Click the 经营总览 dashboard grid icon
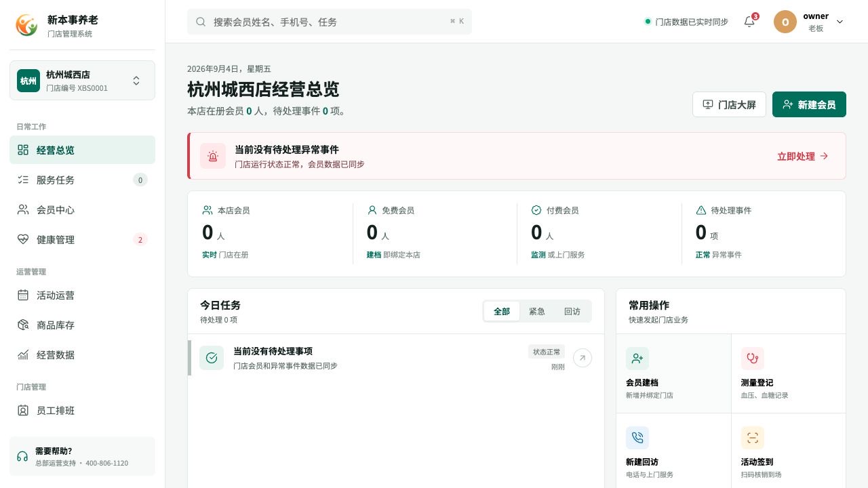This screenshot has width=868, height=488. coord(23,150)
